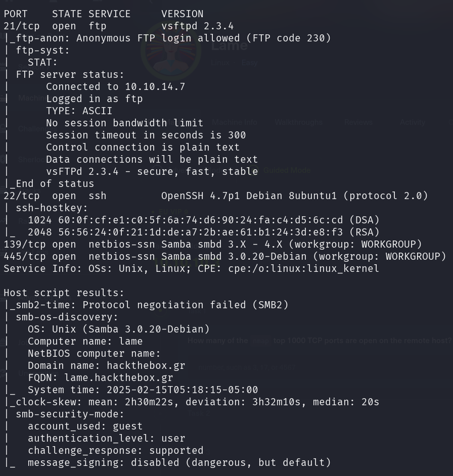
Task: Switch to the Walkthroughs tab
Action: 299,122
